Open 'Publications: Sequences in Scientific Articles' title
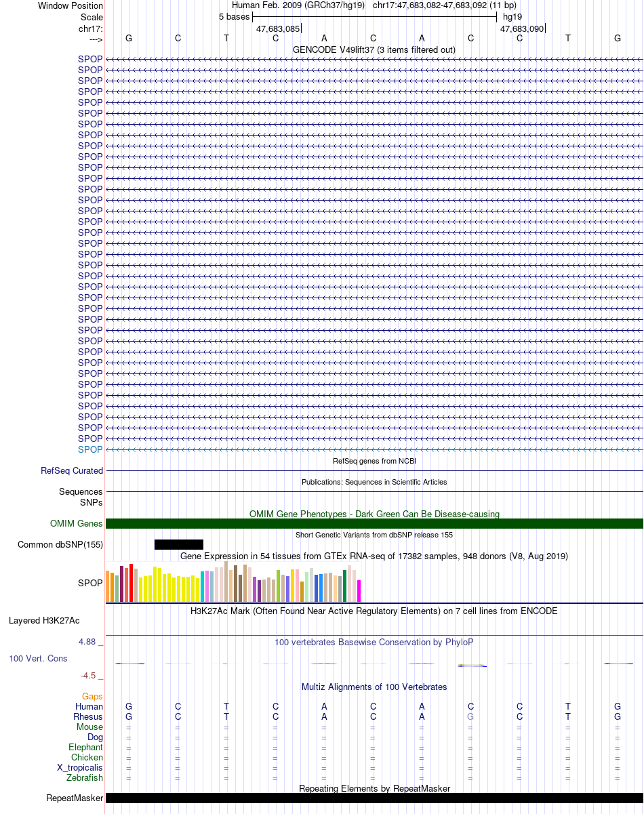644x814 pixels. [374, 482]
